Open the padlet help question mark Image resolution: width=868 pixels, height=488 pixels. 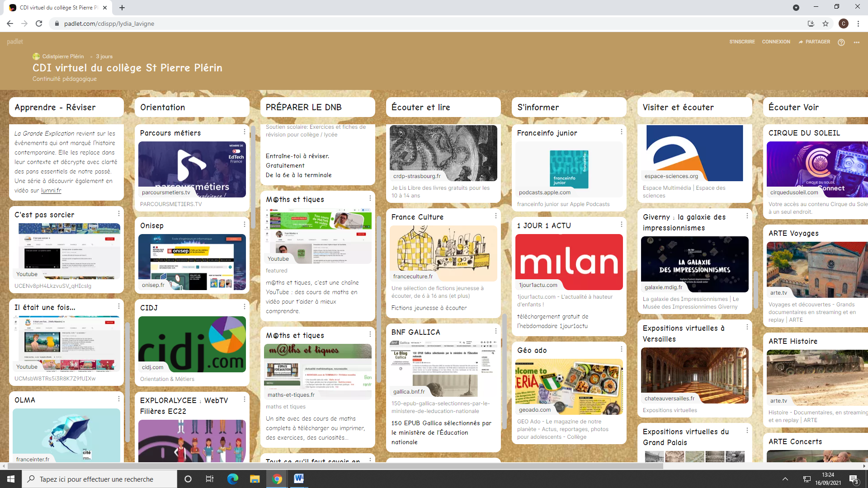coord(841,42)
